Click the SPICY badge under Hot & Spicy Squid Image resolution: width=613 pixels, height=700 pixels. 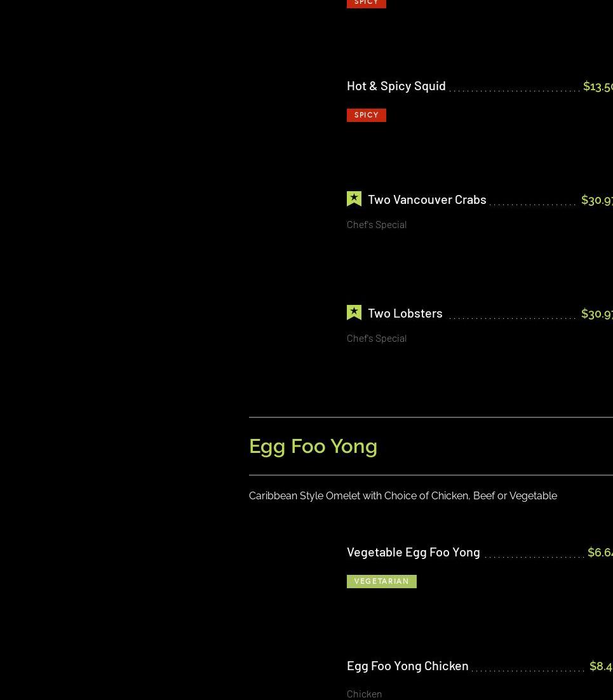(x=366, y=115)
